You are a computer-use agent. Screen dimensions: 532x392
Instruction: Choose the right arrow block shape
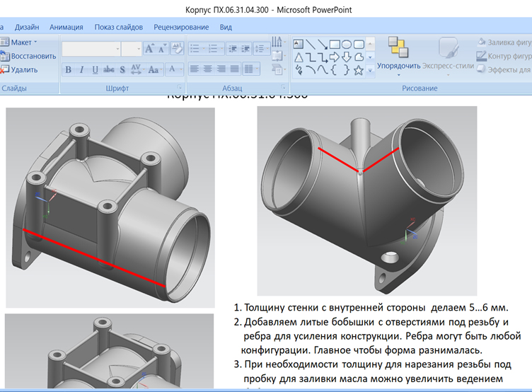point(335,57)
